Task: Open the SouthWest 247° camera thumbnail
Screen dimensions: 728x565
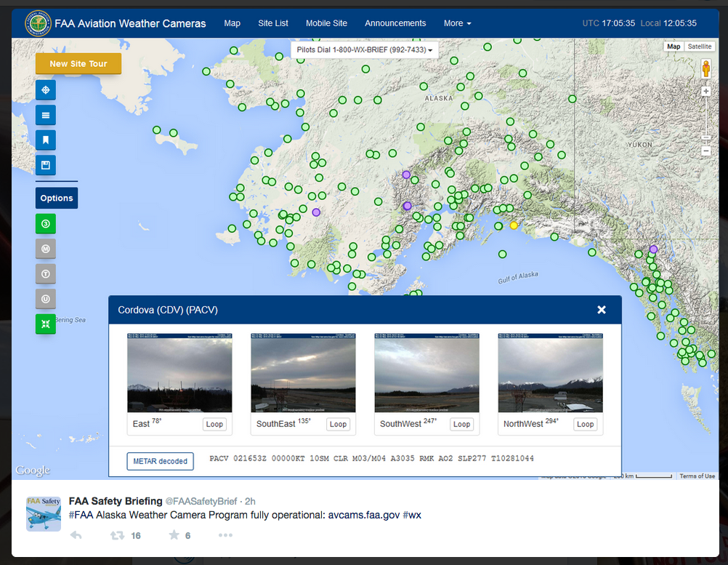Action: (426, 372)
